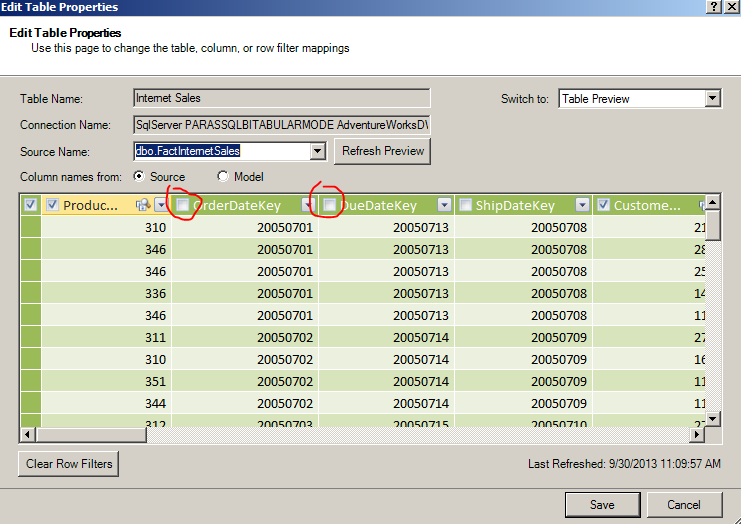Click the vertical scrollbar thumb
The width and height of the screenshot is (741, 524).
pos(713,226)
